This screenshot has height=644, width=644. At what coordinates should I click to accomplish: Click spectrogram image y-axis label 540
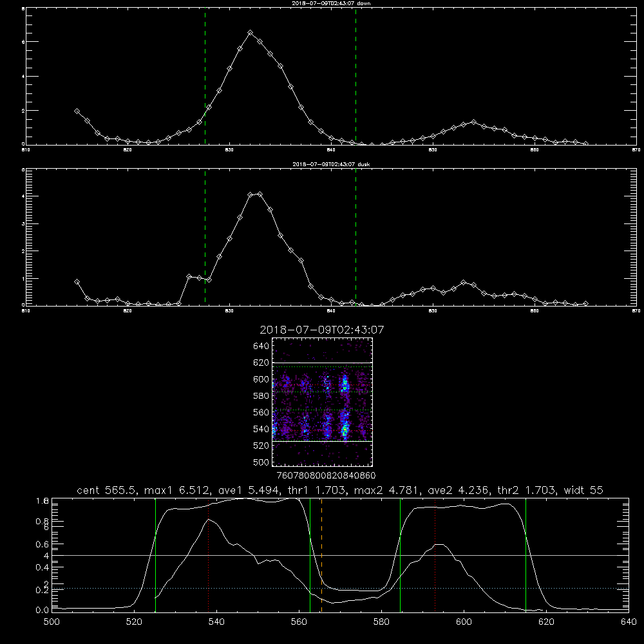(x=261, y=429)
